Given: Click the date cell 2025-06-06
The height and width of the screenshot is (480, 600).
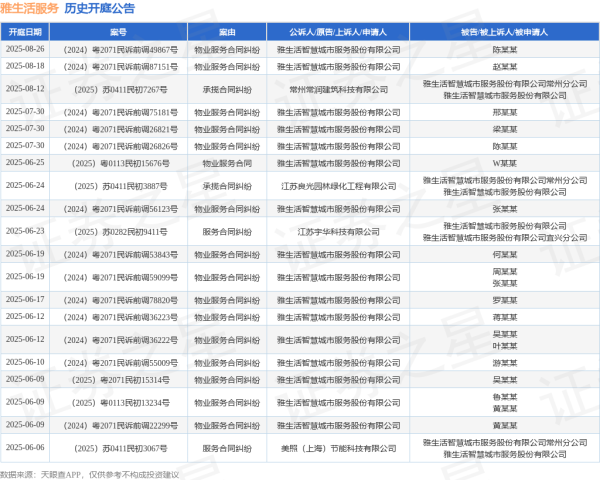Looking at the screenshot, I should (25, 448).
